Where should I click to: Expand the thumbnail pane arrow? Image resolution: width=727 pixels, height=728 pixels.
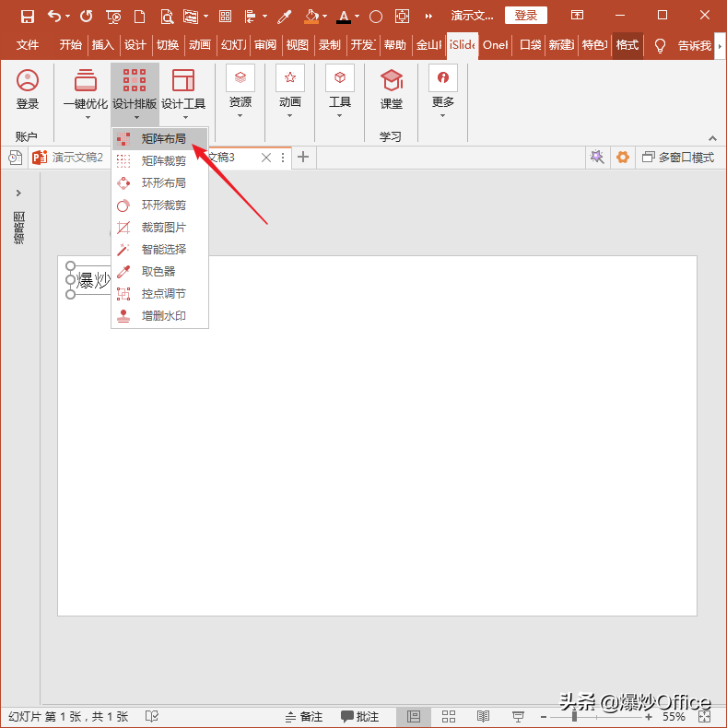tap(18, 193)
